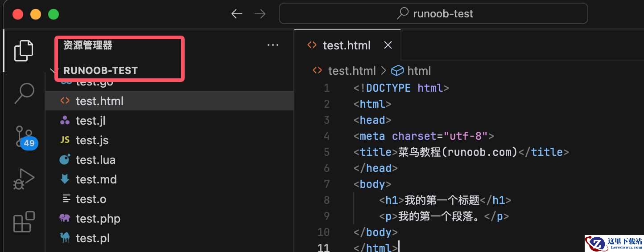Collapse the RUNOOB-TEST folder section
The height and width of the screenshot is (252, 644).
coord(100,70)
